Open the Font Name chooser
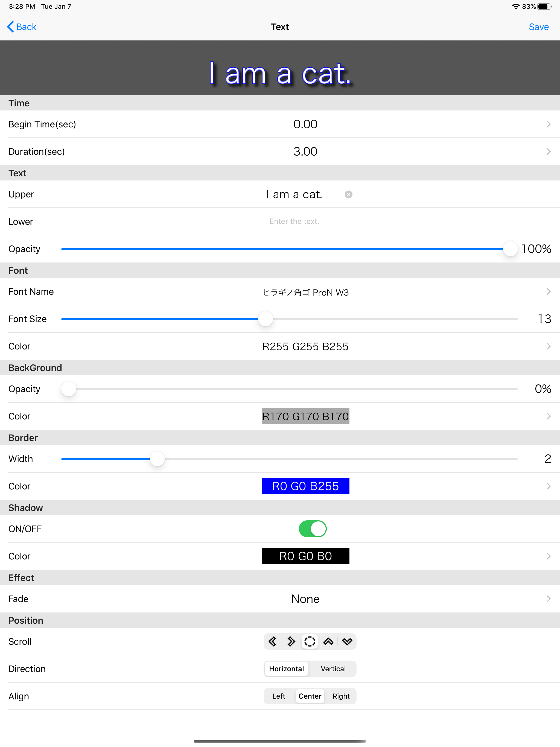 (x=305, y=292)
